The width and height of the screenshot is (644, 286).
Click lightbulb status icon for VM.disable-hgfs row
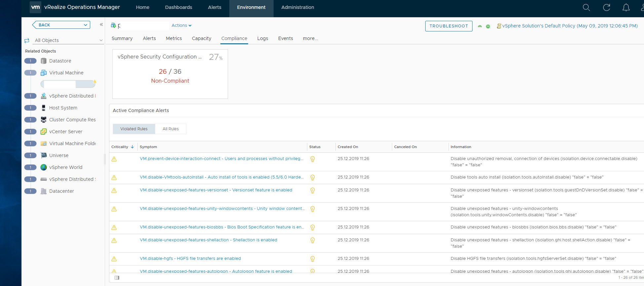312,259
